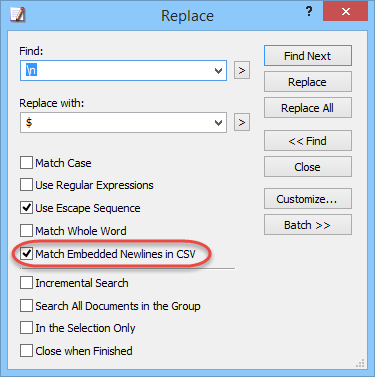375x377 pixels.
Task: Click the Find Next button
Action: pyautogui.click(x=308, y=56)
